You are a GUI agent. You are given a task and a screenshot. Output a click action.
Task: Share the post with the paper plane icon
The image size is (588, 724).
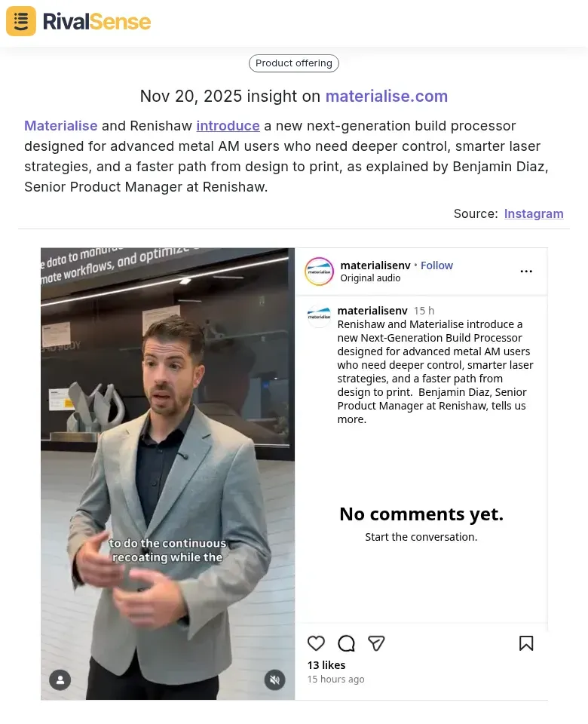pyautogui.click(x=376, y=643)
